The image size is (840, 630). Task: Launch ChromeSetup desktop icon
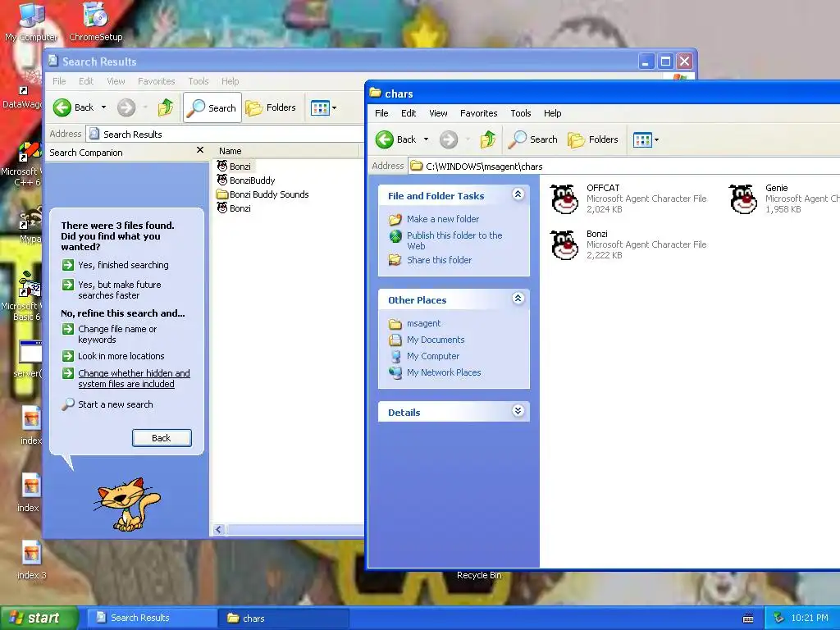click(96, 22)
